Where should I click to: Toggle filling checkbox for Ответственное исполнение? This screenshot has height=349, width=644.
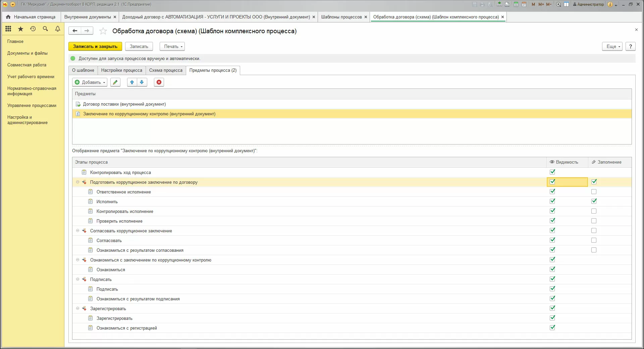(594, 192)
